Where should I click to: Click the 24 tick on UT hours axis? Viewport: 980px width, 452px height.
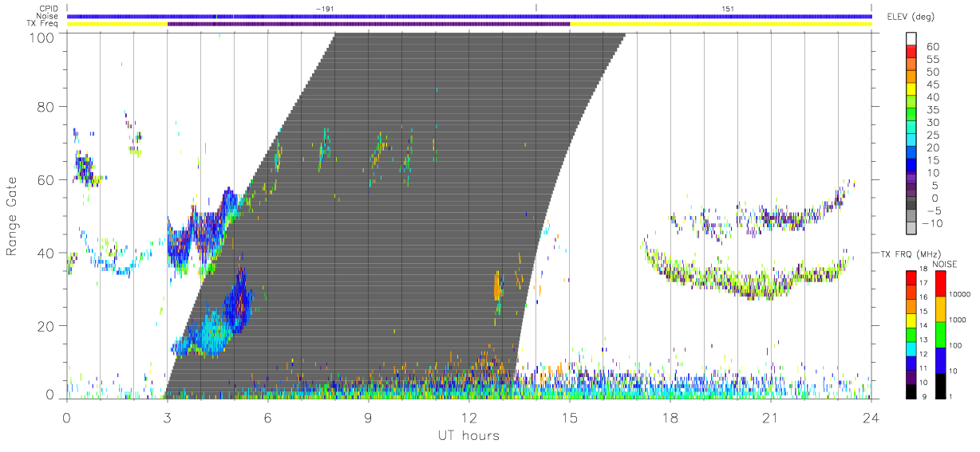871,416
